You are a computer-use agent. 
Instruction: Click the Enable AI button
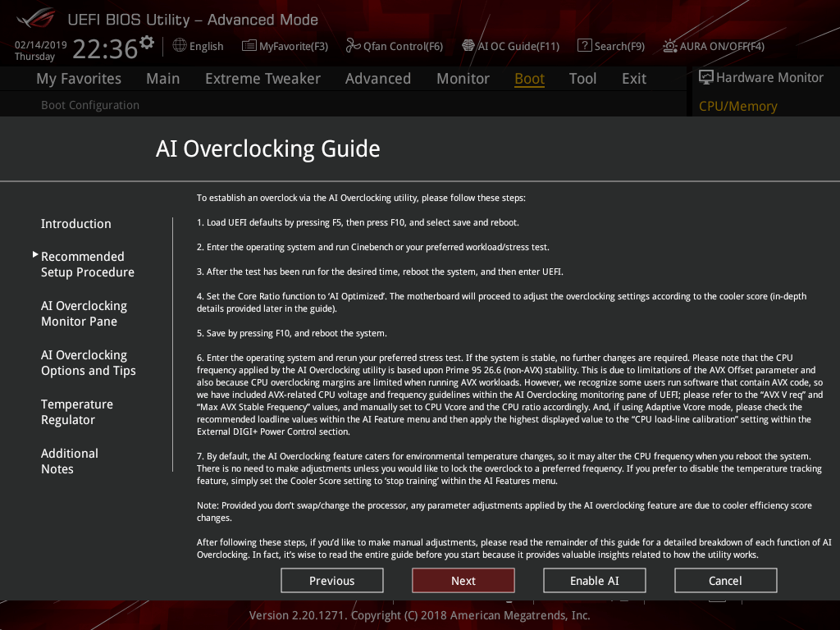pyautogui.click(x=595, y=580)
